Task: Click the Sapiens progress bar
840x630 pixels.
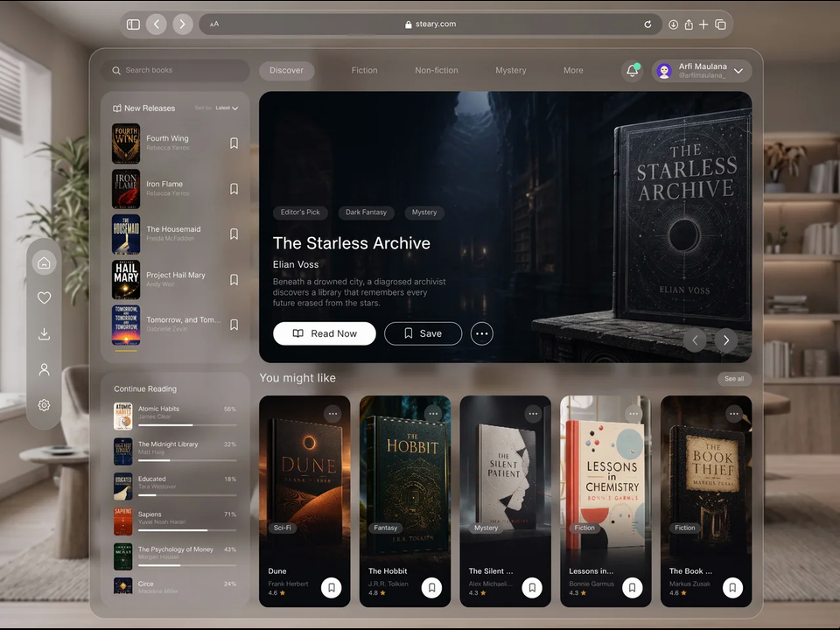Action: click(x=187, y=530)
